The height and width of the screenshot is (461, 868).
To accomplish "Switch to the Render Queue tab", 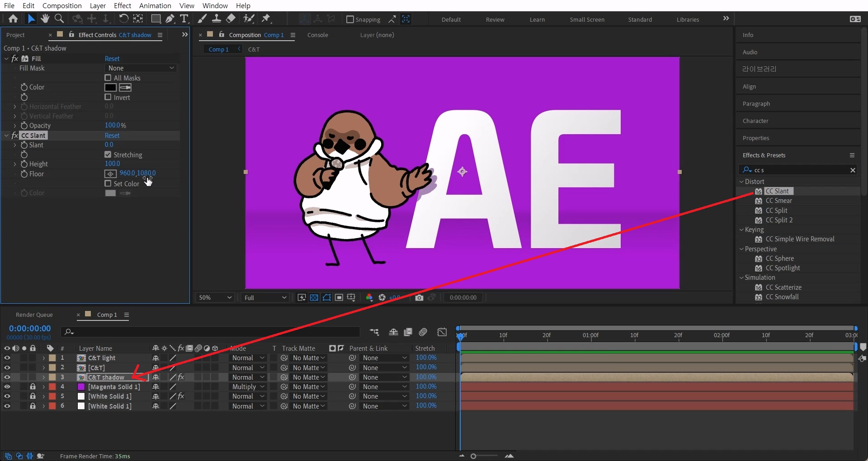I will point(34,315).
